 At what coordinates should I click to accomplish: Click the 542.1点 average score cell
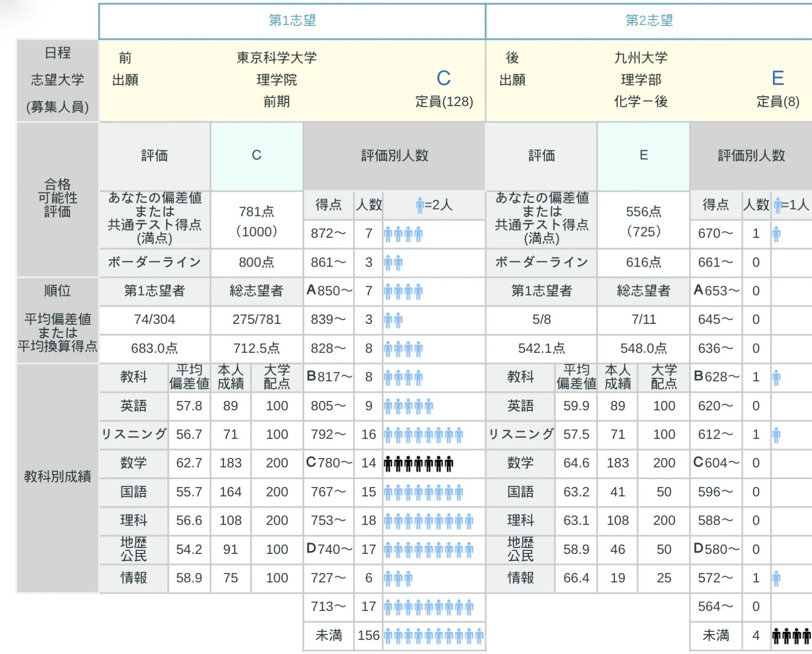coord(541,349)
